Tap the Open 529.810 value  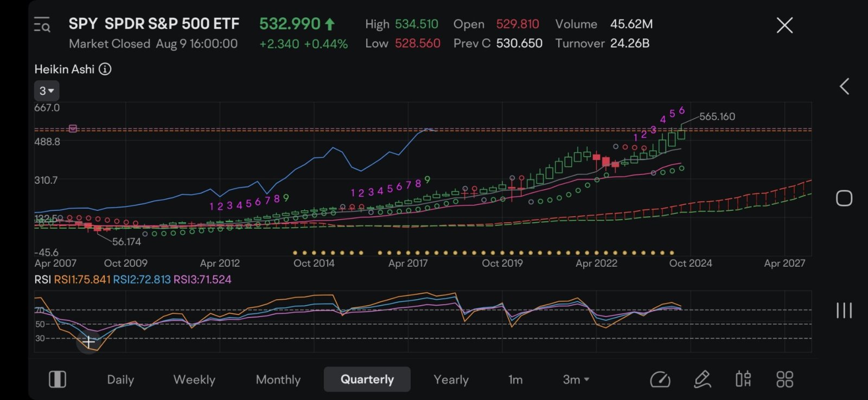coord(518,24)
